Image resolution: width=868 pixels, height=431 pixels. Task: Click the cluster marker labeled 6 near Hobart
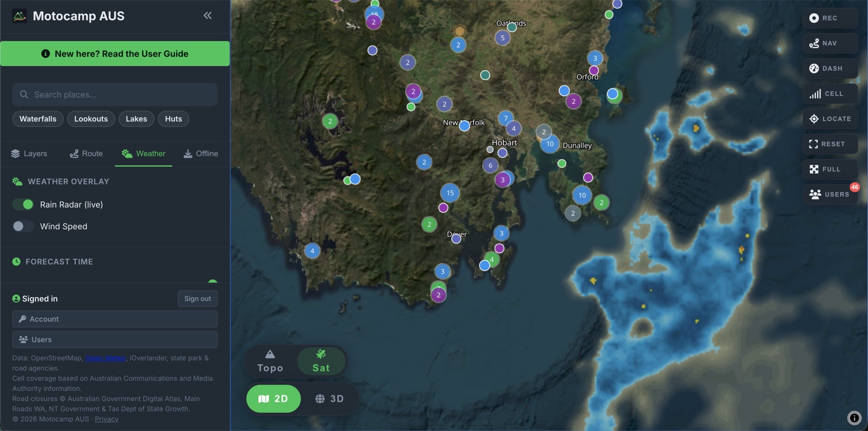[x=490, y=165]
